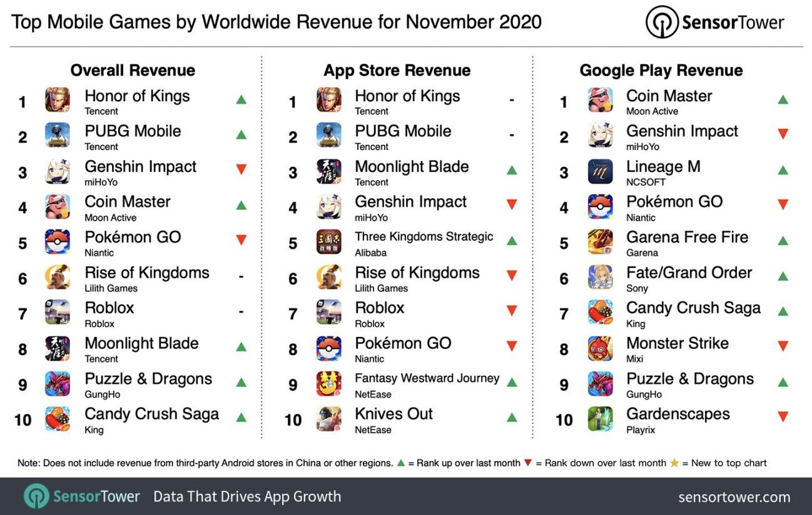Click the Knives Out game icon
The image size is (812, 515).
click(328, 419)
